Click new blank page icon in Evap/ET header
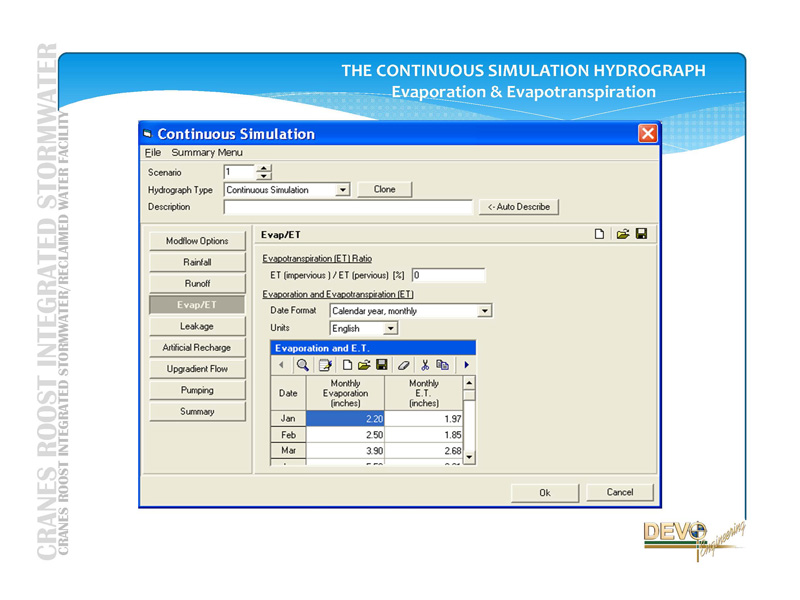This screenshot has width=800, height=600. [600, 234]
